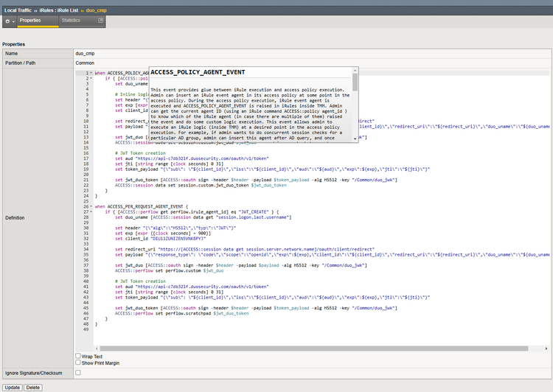Select the Properties tab
The width and height of the screenshot is (553, 392).
tap(29, 21)
